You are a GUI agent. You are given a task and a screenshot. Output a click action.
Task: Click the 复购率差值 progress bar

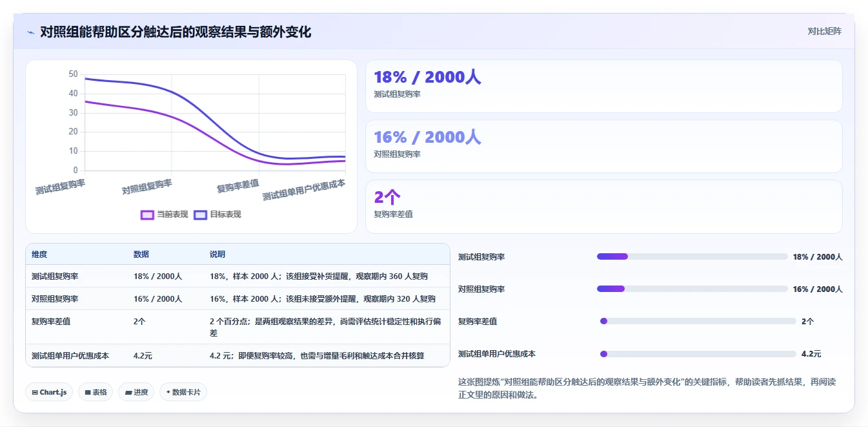pyautogui.click(x=698, y=321)
